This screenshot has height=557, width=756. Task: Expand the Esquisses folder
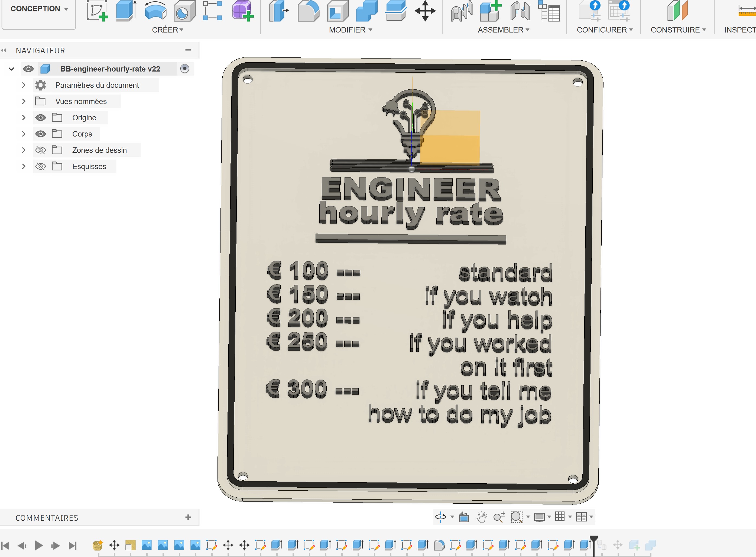click(x=24, y=166)
